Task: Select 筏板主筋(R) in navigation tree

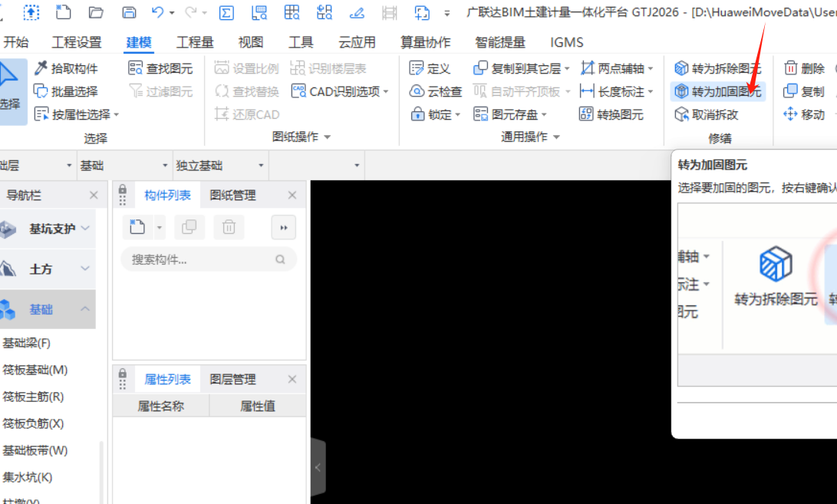Action: tap(33, 397)
